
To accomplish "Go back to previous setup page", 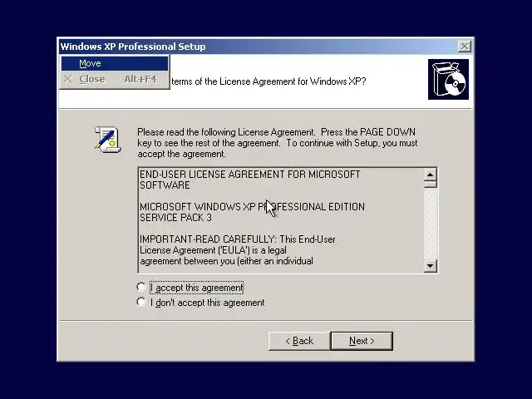I will (x=299, y=341).
